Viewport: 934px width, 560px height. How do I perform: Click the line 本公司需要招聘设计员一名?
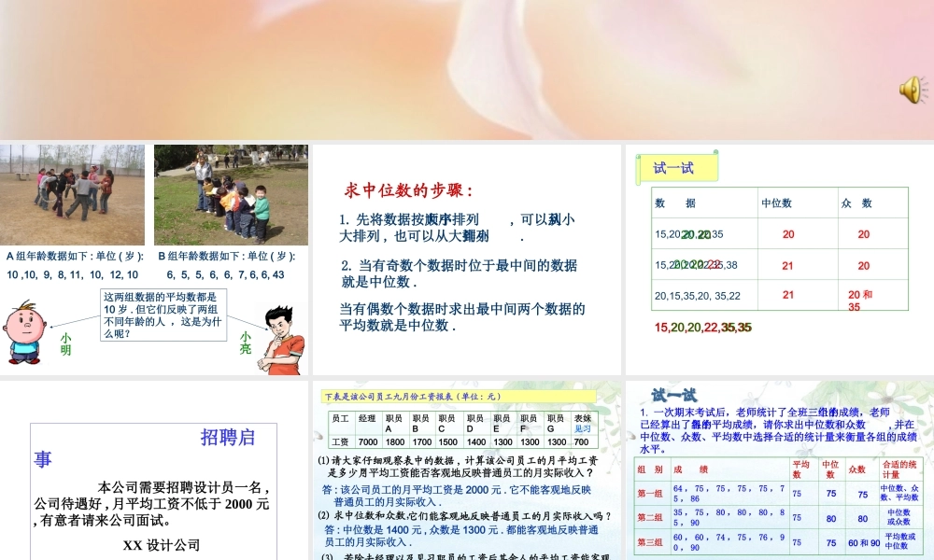pyautogui.click(x=183, y=487)
